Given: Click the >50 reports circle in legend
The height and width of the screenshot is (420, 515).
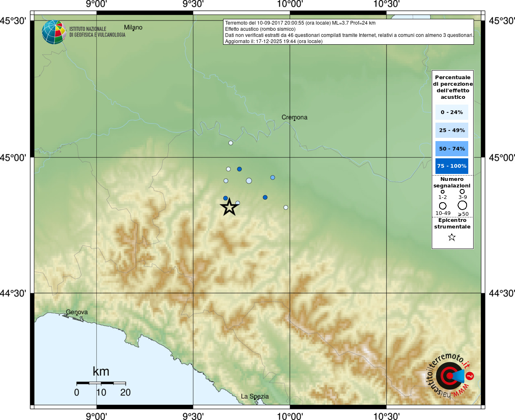Looking at the screenshot, I should [463, 205].
